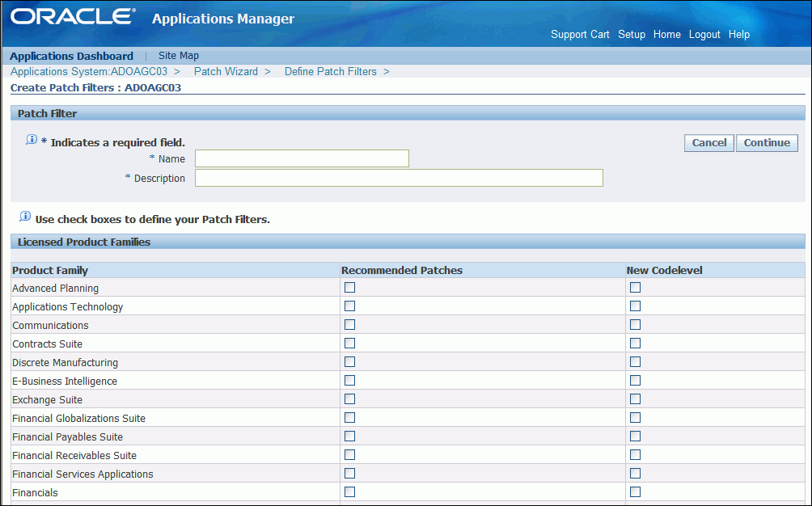Toggle New Codelevel for E-Business Intelligence
Image resolution: width=812 pixels, height=506 pixels.
pos(636,381)
